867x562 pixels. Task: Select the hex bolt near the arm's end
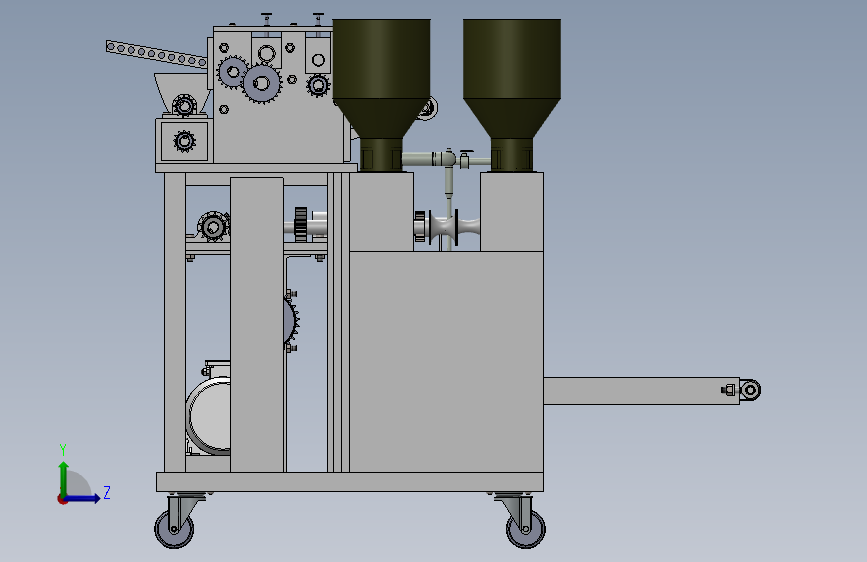[x=729, y=390]
